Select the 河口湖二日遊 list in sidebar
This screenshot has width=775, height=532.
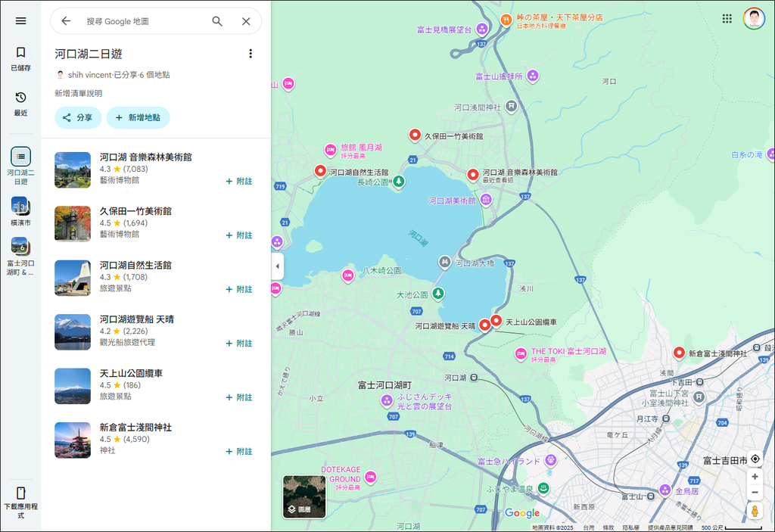click(20, 166)
